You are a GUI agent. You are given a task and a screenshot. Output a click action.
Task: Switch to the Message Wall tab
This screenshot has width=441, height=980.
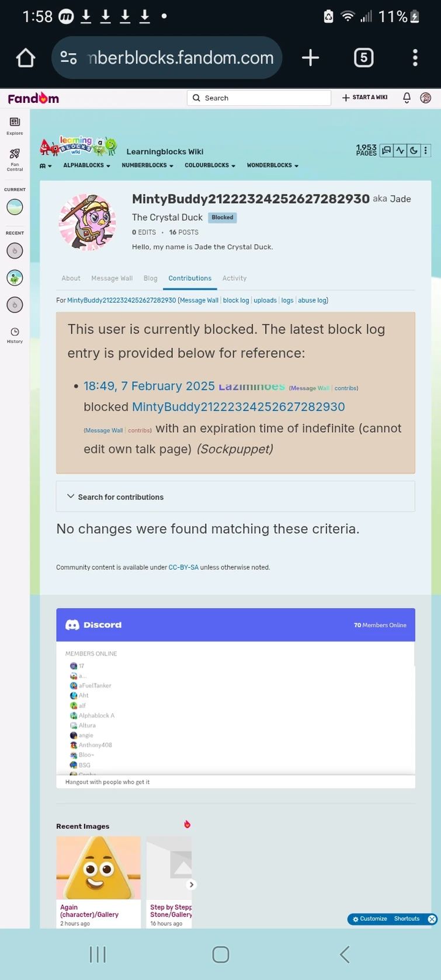(112, 278)
